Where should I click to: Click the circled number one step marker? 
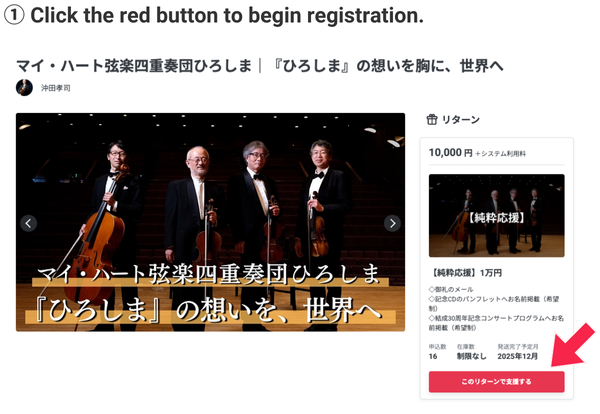point(14,15)
